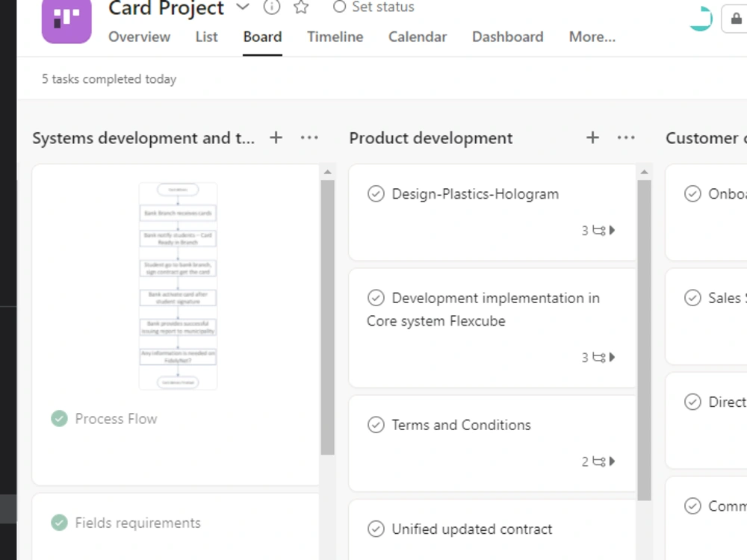Open Product development column options menu
747x560 pixels.
coord(626,137)
